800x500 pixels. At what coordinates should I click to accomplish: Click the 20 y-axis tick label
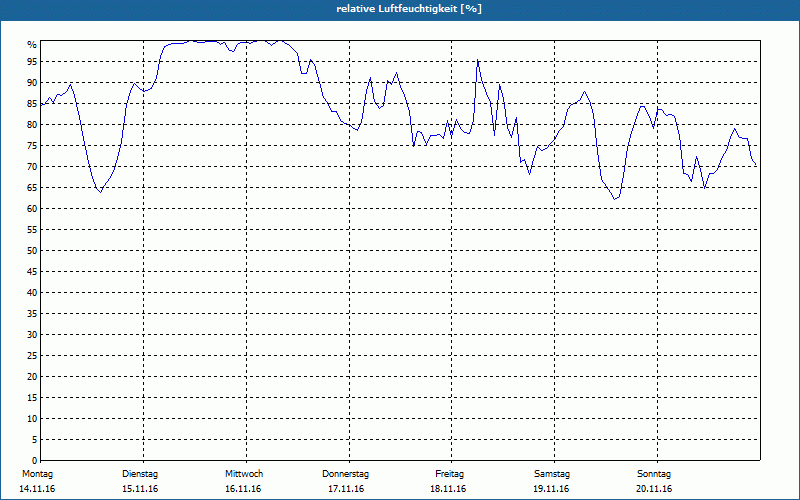pyautogui.click(x=32, y=377)
